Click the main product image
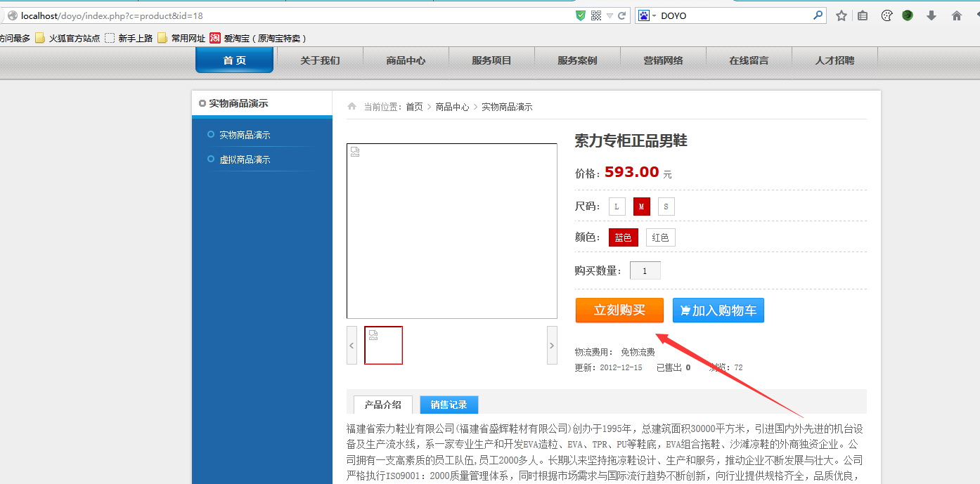This screenshot has height=484, width=980. 452,231
